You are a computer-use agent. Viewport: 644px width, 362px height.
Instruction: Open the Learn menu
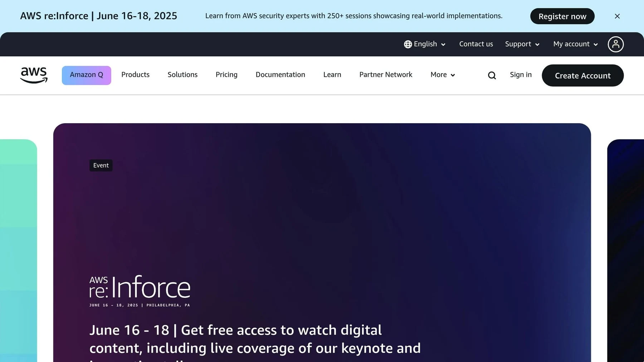click(x=332, y=75)
